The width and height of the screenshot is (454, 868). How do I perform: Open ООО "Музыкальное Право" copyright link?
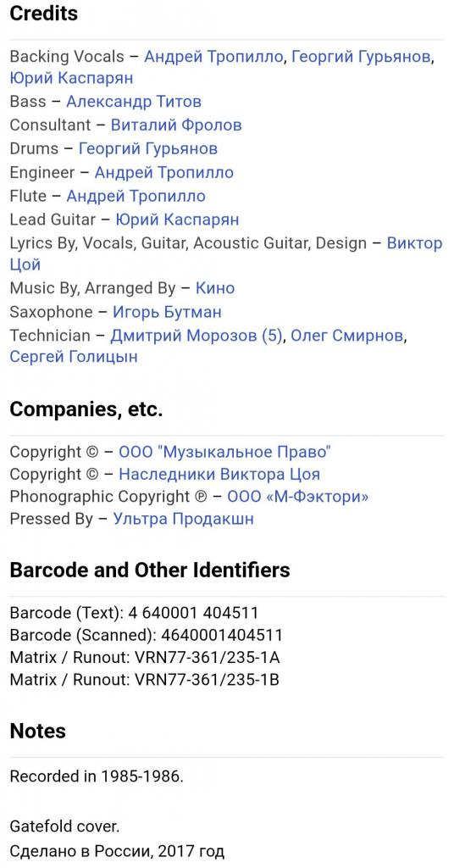(225, 452)
